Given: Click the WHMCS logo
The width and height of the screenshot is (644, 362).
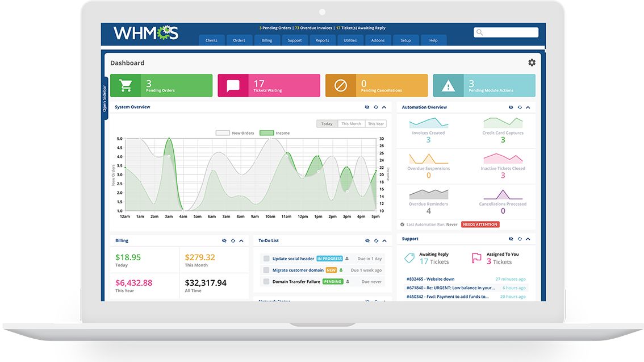Looking at the screenshot, I should click(x=146, y=33).
